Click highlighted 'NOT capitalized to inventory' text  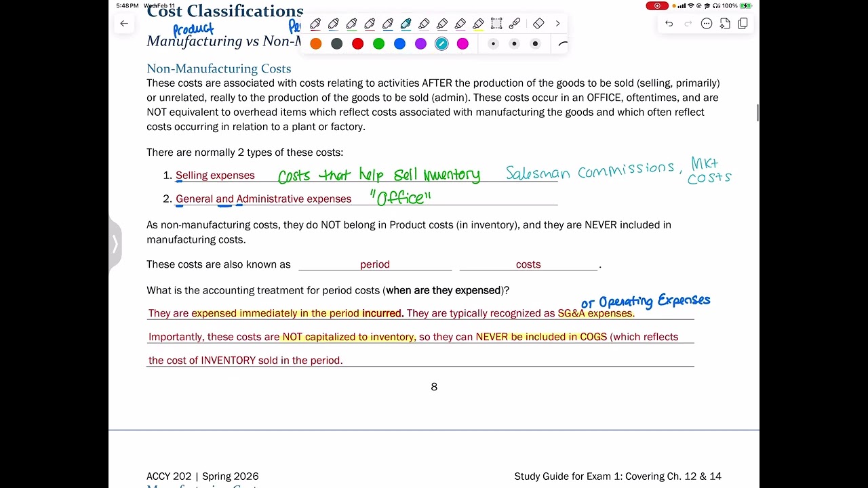[349, 337]
